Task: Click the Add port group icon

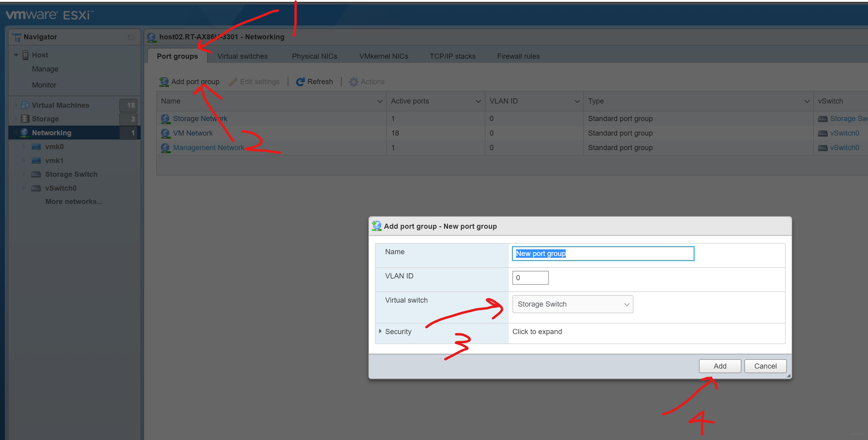Action: [x=164, y=82]
